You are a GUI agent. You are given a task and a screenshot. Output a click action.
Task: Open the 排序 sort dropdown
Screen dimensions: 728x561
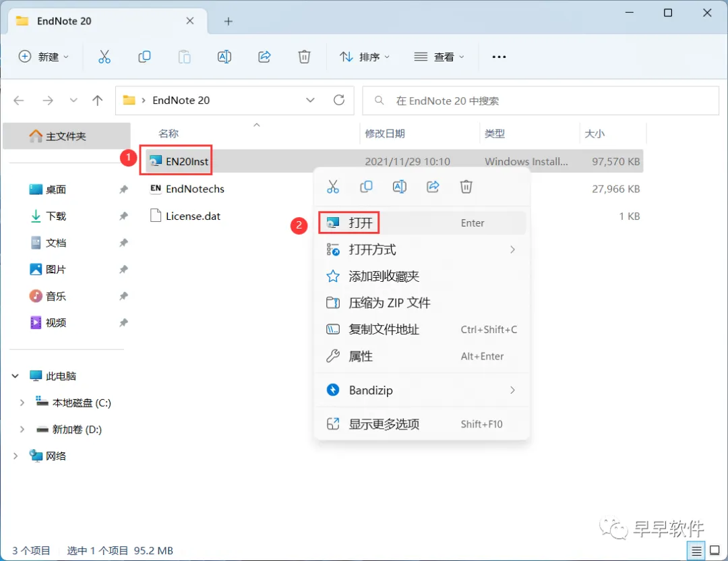pos(364,57)
